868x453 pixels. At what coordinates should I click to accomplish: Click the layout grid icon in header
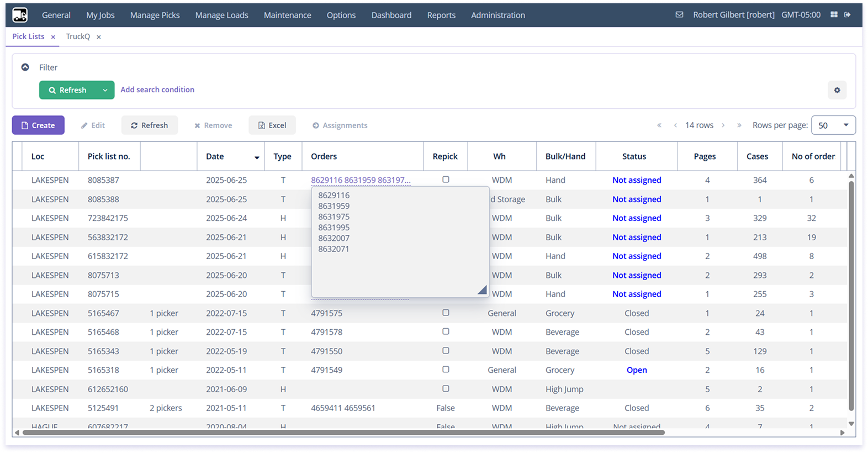[x=834, y=15]
